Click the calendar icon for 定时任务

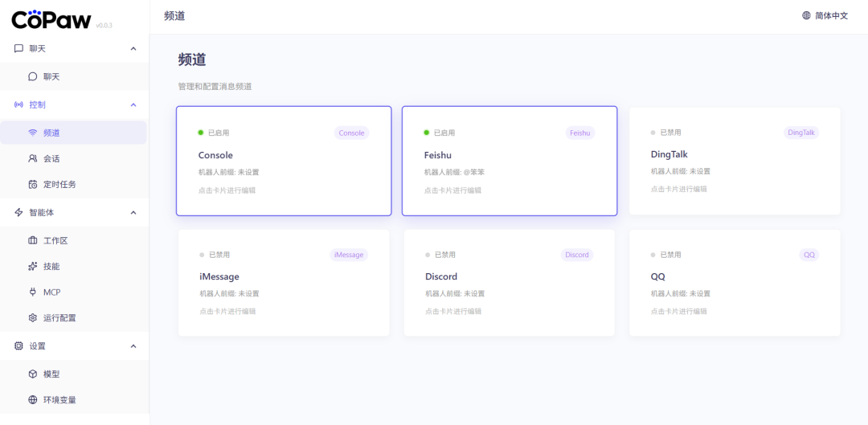[33, 185]
